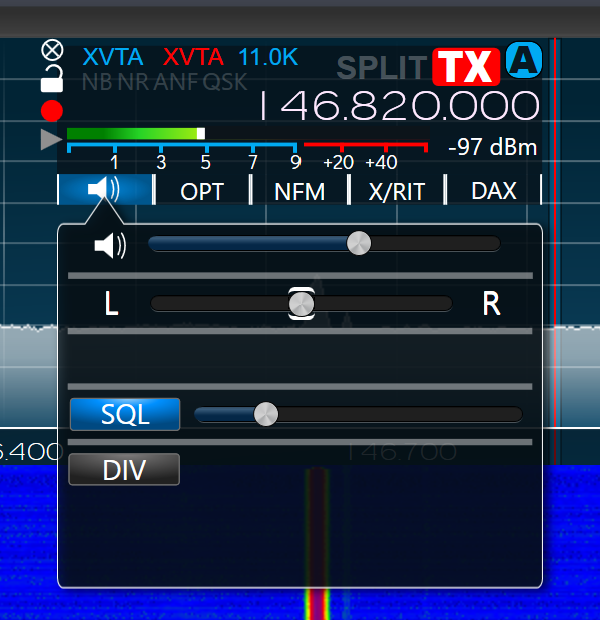
Task: Click the -97 dBm signal reading
Action: tap(492, 147)
